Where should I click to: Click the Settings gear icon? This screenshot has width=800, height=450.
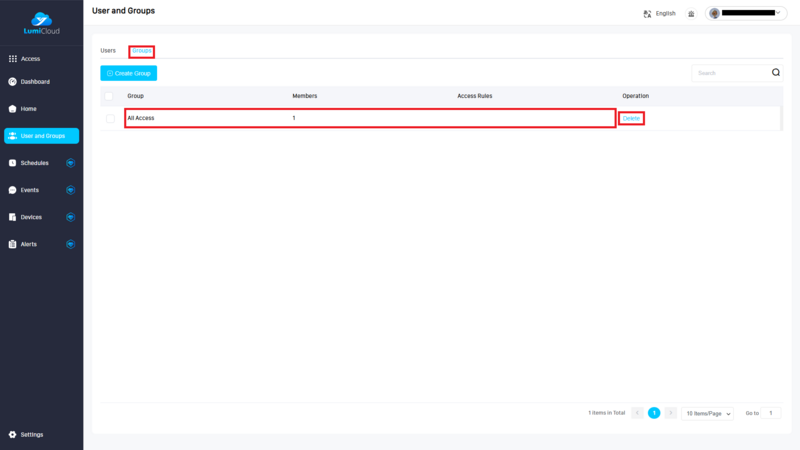pyautogui.click(x=12, y=435)
